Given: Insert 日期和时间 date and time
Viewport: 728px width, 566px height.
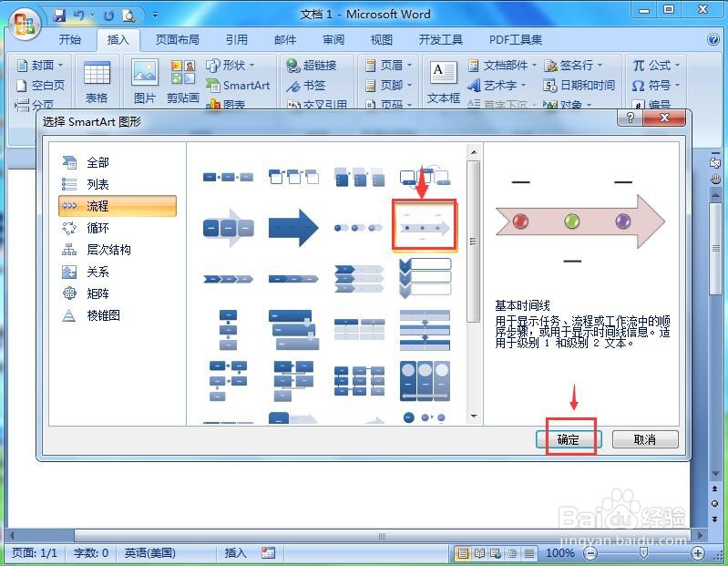Looking at the screenshot, I should point(579,86).
